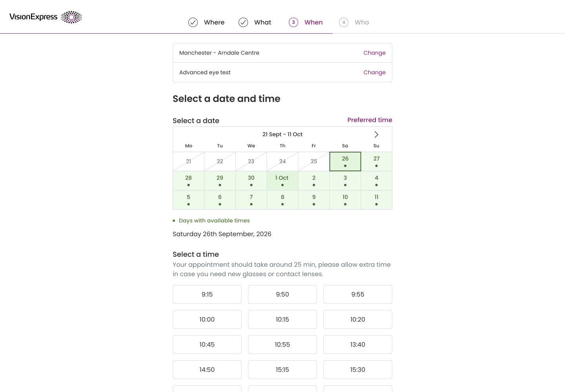Choose the 9:55 appointment time
565x392 pixels.
[358, 294]
